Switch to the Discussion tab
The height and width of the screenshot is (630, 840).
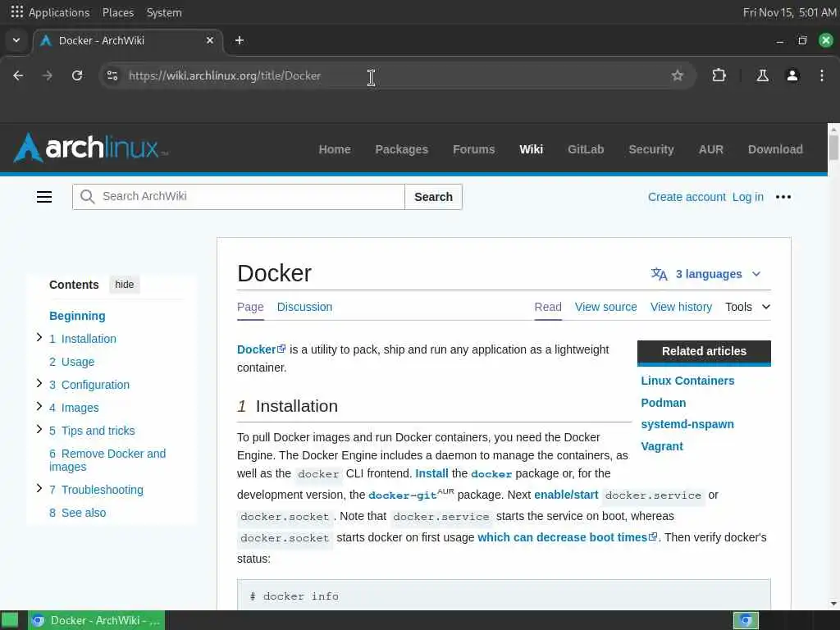[x=305, y=307]
